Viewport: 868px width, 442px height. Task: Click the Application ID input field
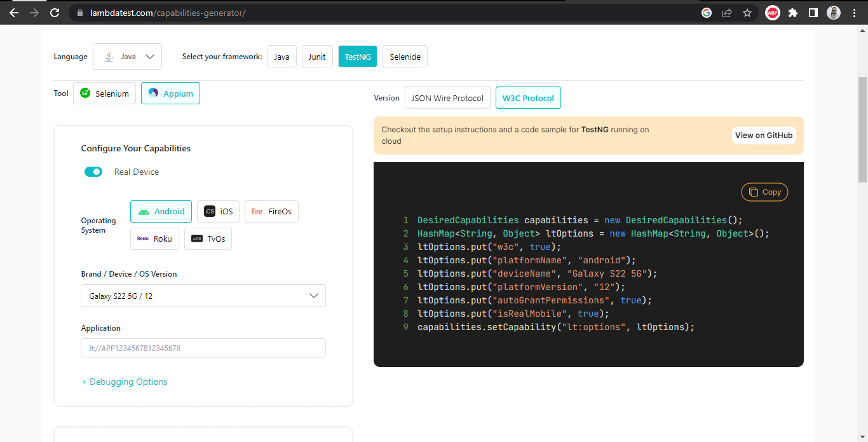click(x=203, y=348)
